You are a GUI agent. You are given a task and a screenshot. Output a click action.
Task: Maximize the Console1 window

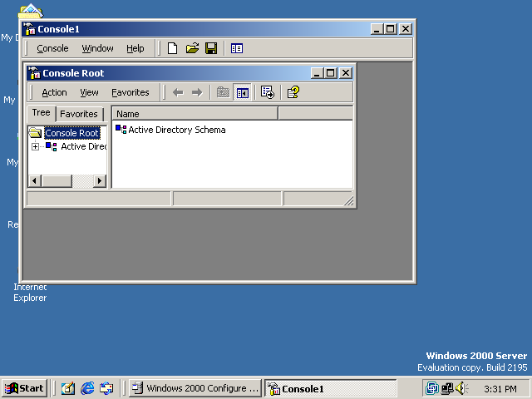coord(390,29)
